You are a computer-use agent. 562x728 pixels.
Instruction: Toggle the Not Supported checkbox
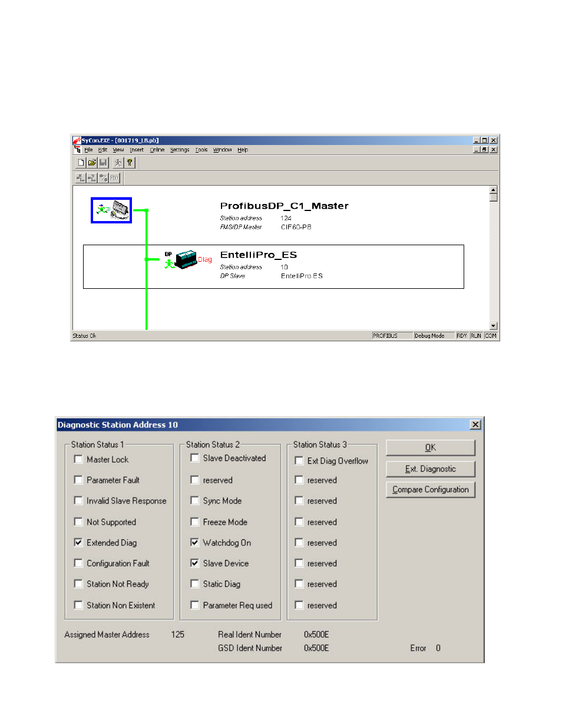click(78, 522)
